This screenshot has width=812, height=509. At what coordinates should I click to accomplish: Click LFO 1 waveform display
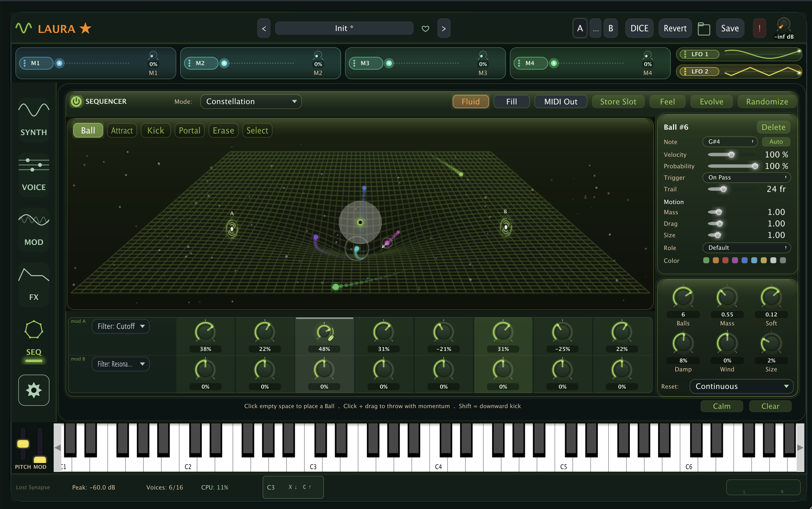(x=762, y=54)
